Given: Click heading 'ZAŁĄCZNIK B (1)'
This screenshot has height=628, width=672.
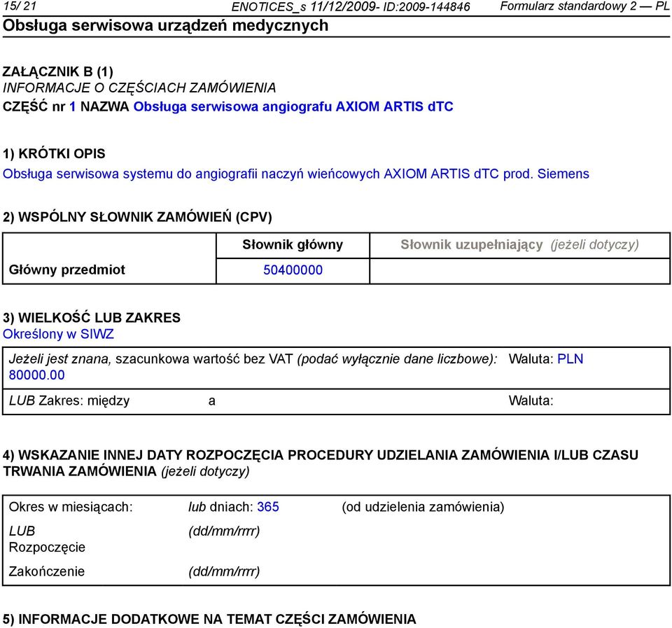Looking at the screenshot, I should click(x=58, y=71).
